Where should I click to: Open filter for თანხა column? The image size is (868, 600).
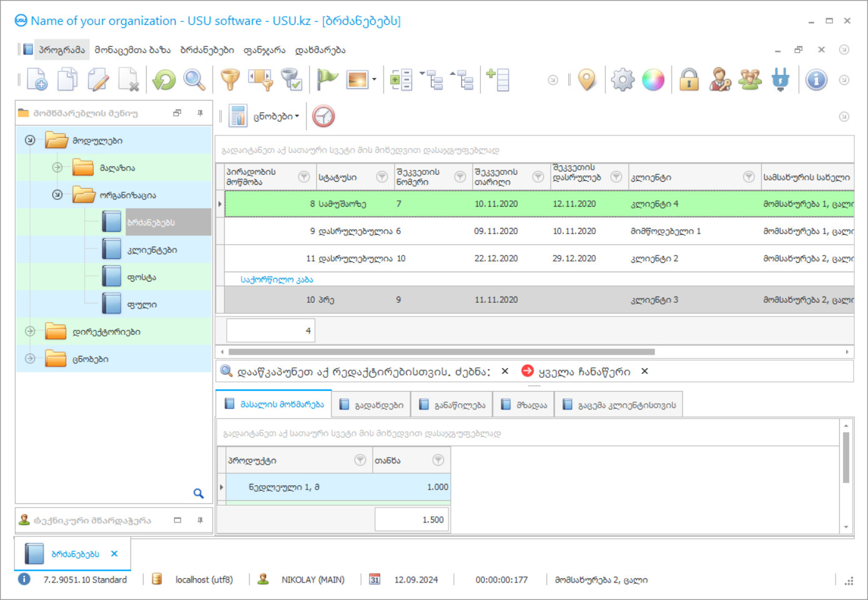[x=438, y=460]
